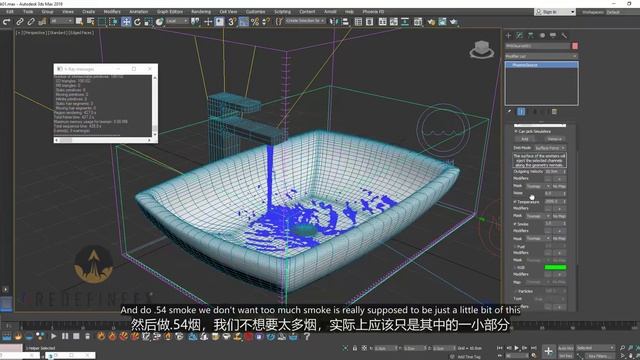Open the Selection Filter dropdown
Screen dimensions: 640x360
(62, 21)
